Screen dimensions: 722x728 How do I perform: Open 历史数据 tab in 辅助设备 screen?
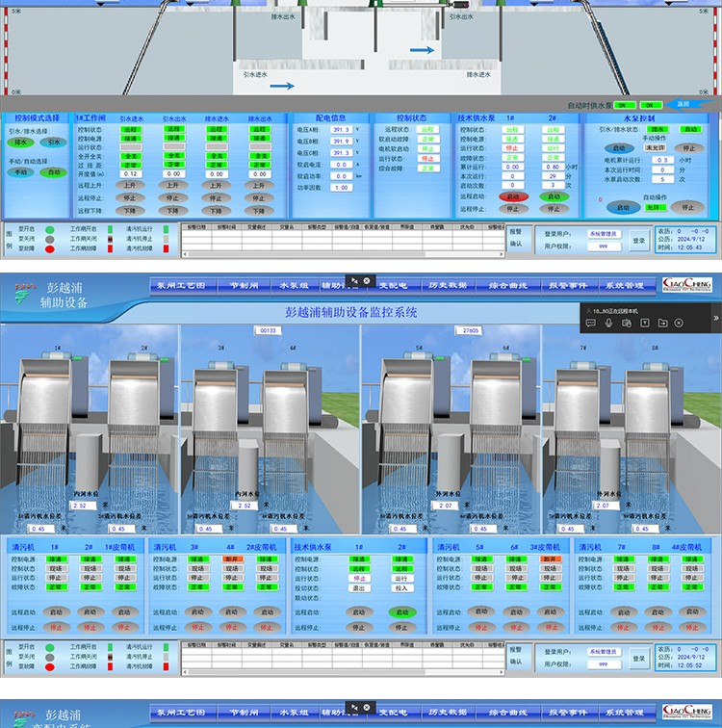(448, 286)
